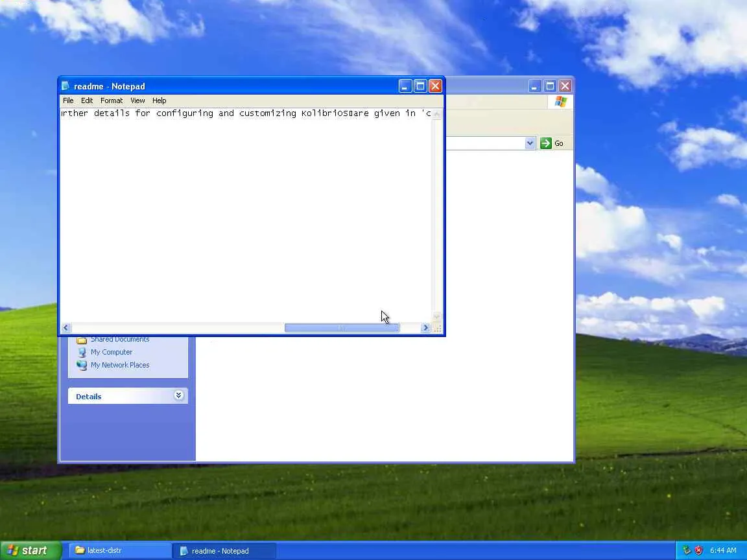Maximize the readme Notepad window

pyautogui.click(x=420, y=86)
